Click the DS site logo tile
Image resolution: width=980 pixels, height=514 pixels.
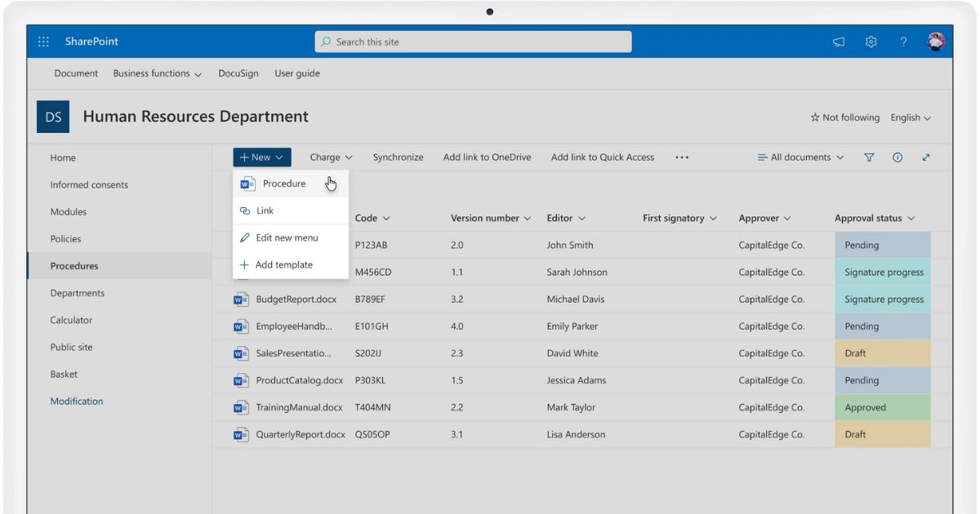click(53, 117)
